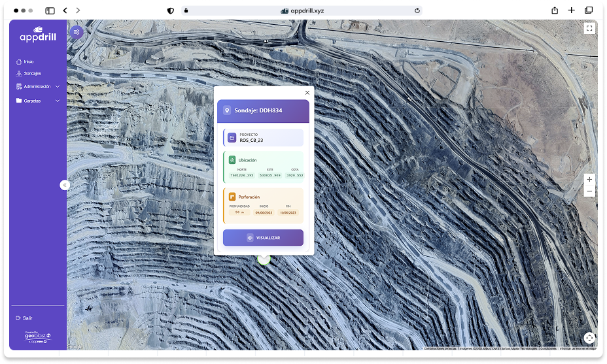Open Sondajes in the sidebar

(32, 73)
